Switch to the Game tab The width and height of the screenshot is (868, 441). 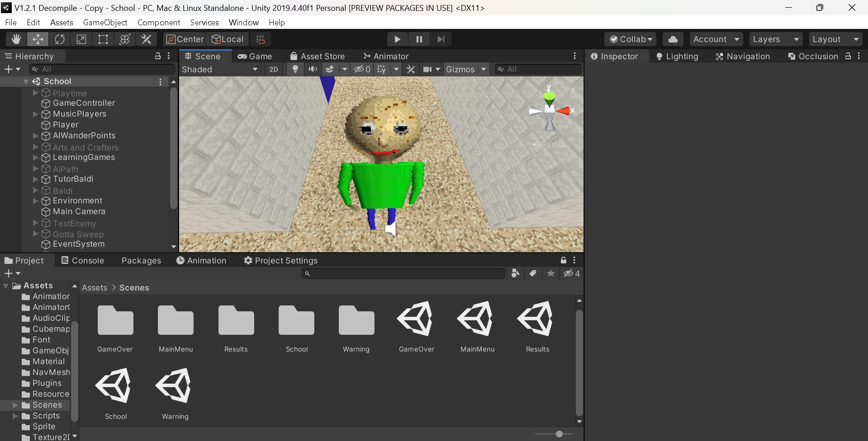point(256,56)
